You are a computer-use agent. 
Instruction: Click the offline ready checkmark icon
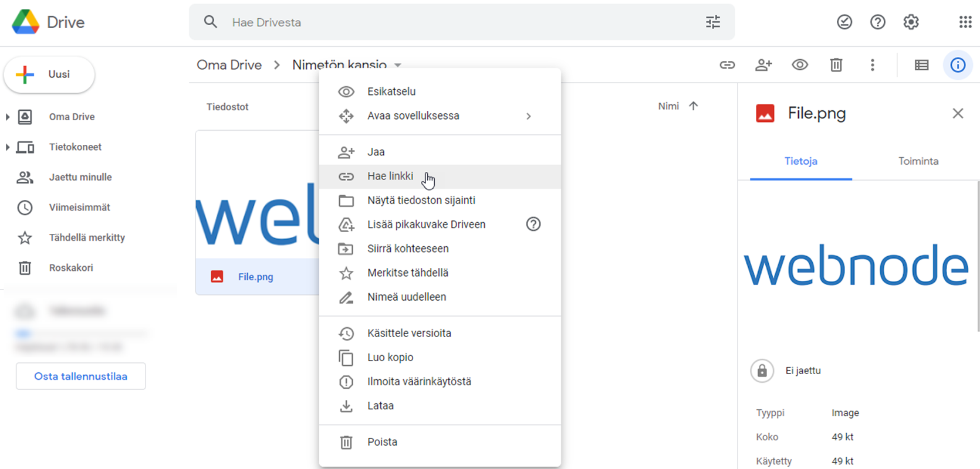844,22
